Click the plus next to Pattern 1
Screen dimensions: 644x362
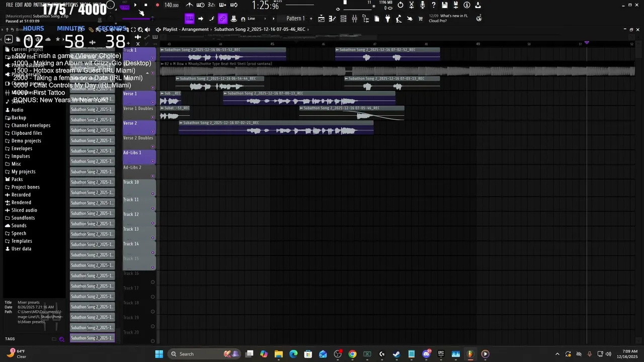[x=311, y=19]
